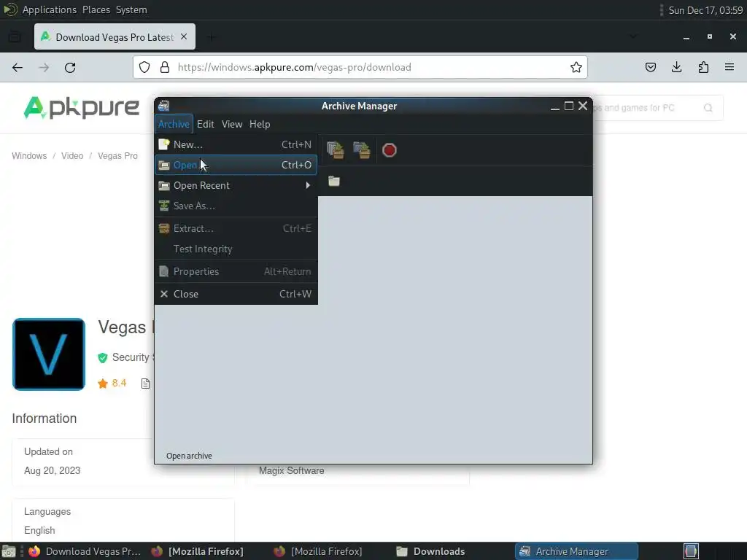Open Properties from the Archive menu
This screenshot has width=747, height=560.
[236, 271]
